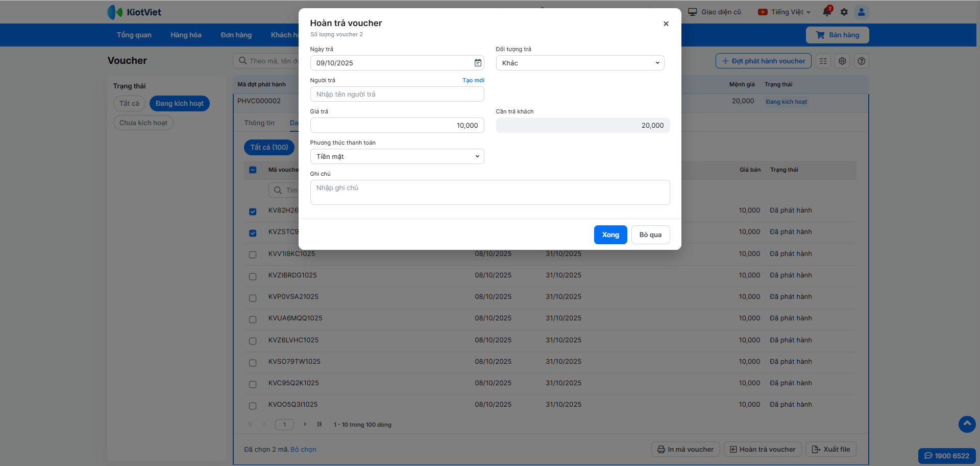Open the Đối tượng trả dropdown

click(580, 63)
